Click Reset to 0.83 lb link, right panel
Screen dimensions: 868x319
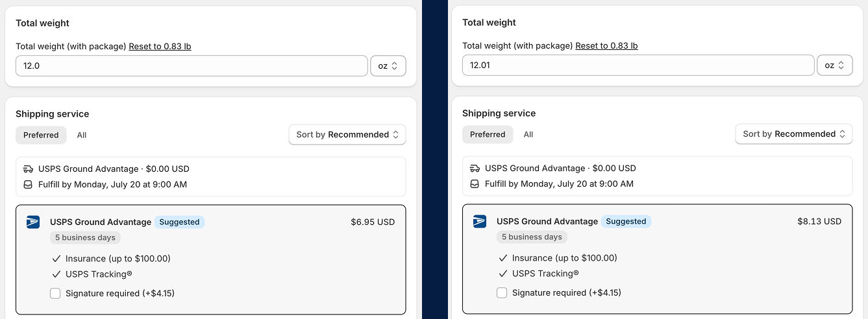606,46
